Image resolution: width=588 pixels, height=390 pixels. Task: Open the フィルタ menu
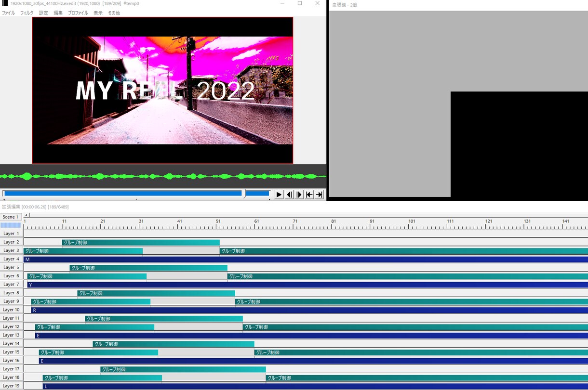tap(27, 13)
